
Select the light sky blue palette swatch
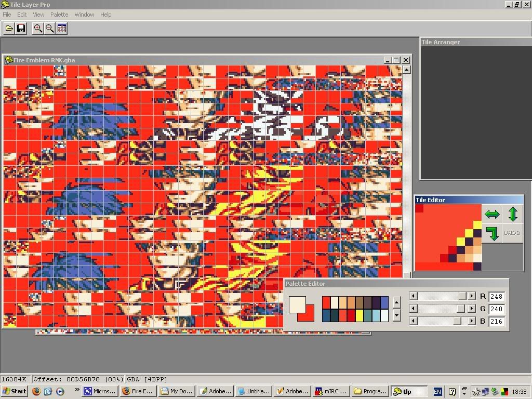click(x=376, y=315)
